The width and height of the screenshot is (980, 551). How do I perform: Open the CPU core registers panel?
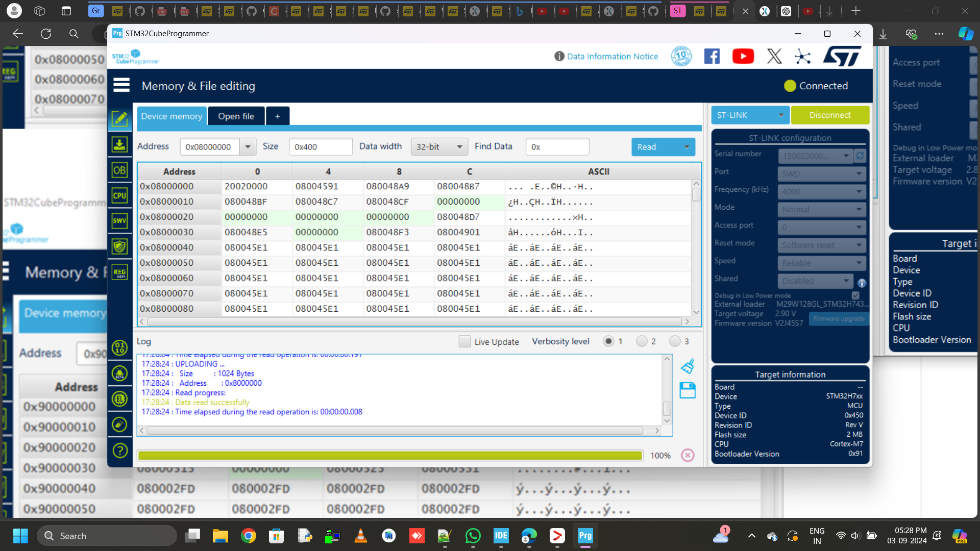[119, 195]
